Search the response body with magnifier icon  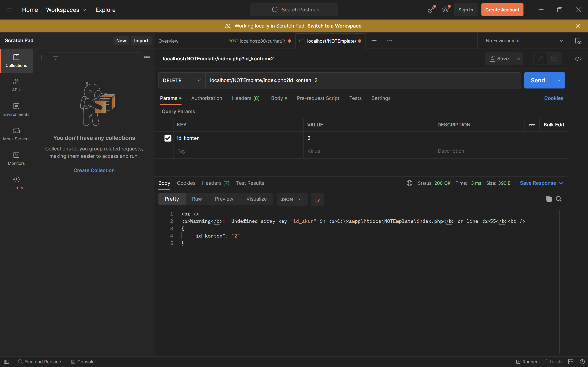click(x=559, y=199)
